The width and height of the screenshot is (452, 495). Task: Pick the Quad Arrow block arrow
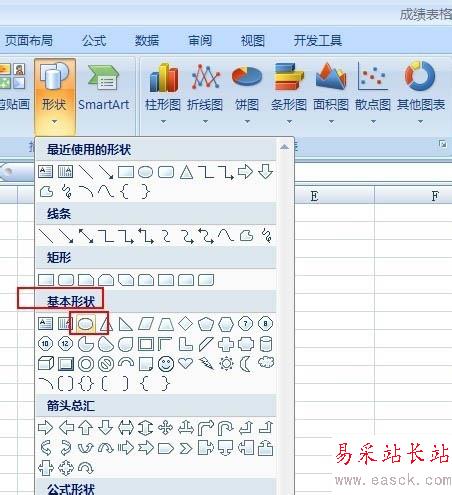coord(166,428)
